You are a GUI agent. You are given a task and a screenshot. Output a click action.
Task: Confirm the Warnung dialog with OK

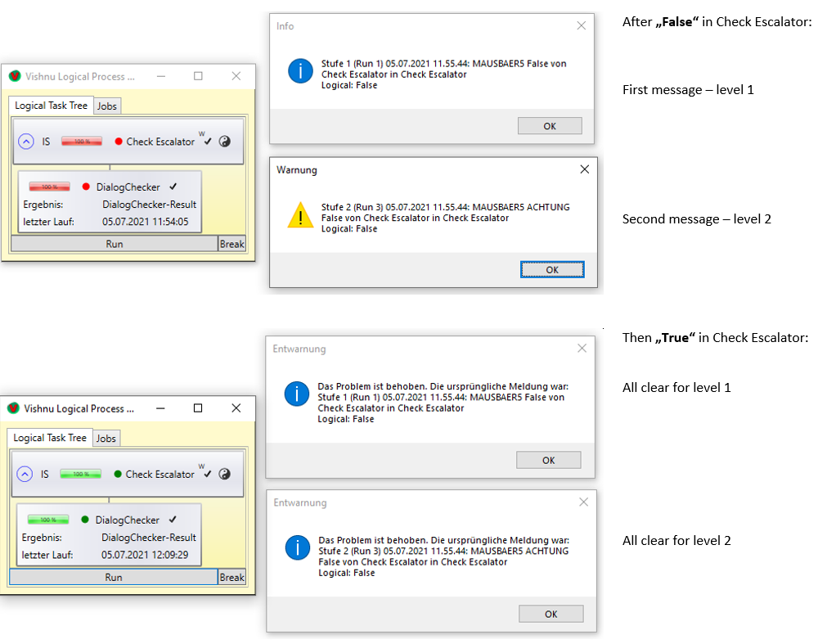pos(552,270)
